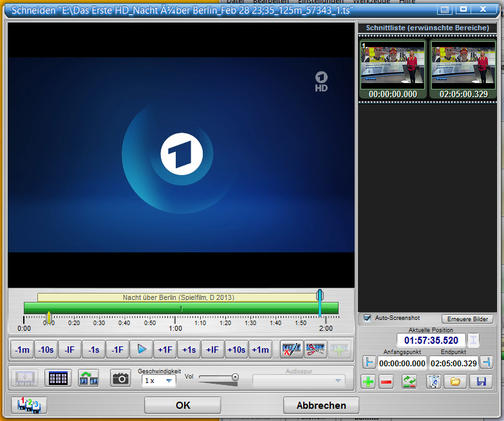Click Erneuere Bilder button

tap(467, 319)
